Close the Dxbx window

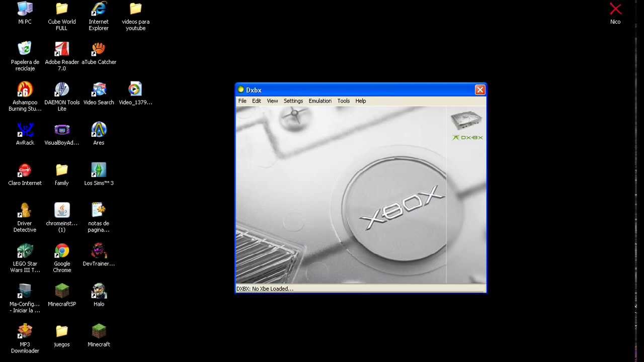(x=480, y=90)
